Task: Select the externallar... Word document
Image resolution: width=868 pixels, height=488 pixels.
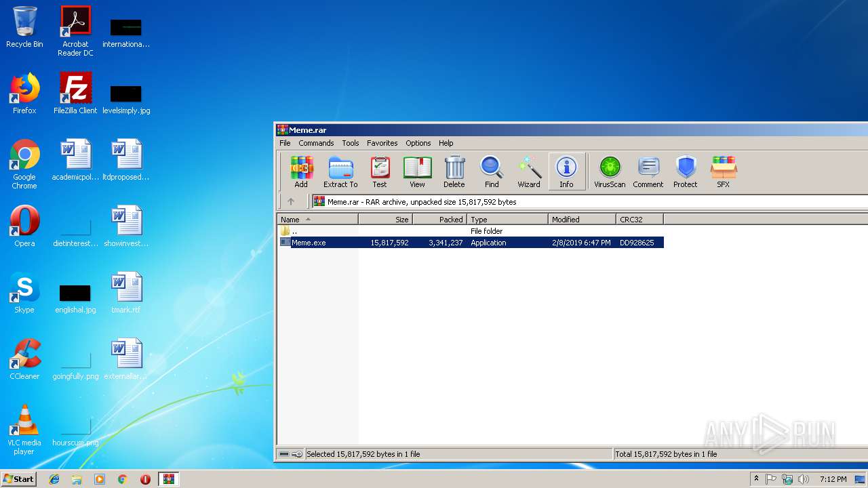Action: click(126, 359)
